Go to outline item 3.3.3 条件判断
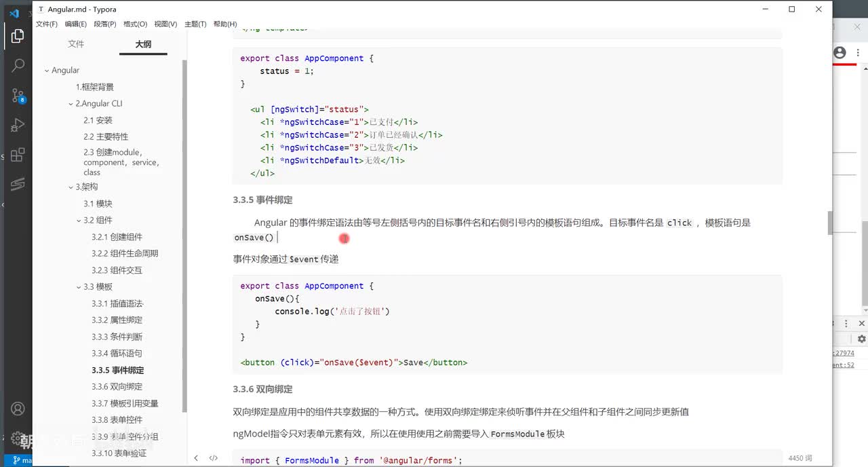This screenshot has width=868, height=467. [117, 337]
